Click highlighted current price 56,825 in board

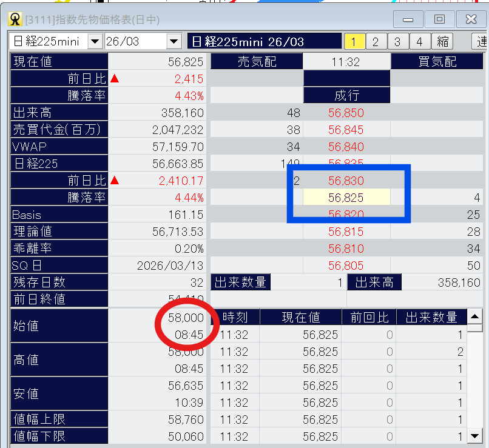click(x=346, y=198)
